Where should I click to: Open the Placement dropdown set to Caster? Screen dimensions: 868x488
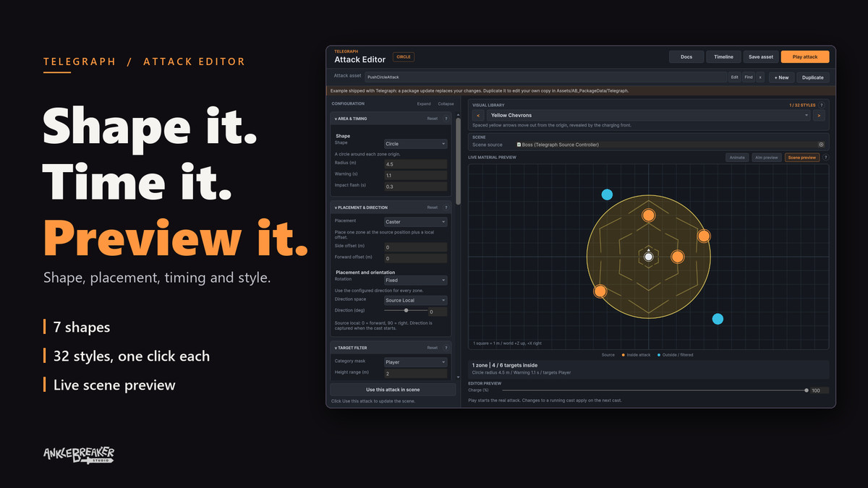point(415,222)
